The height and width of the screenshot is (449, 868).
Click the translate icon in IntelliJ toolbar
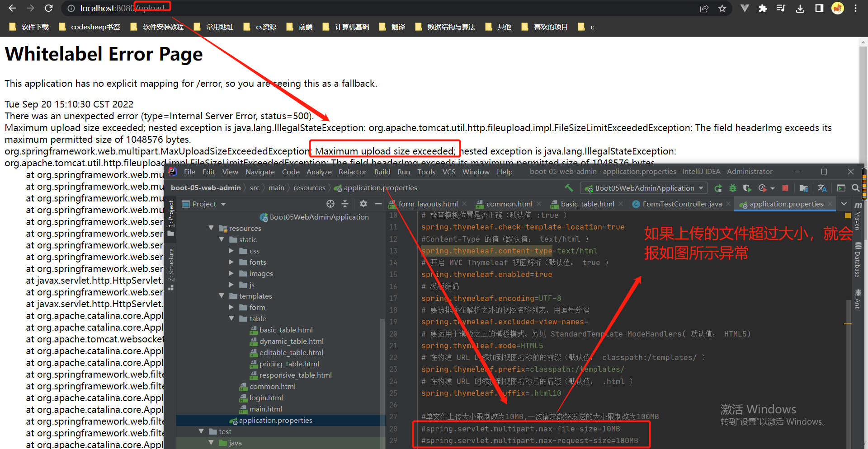click(822, 188)
